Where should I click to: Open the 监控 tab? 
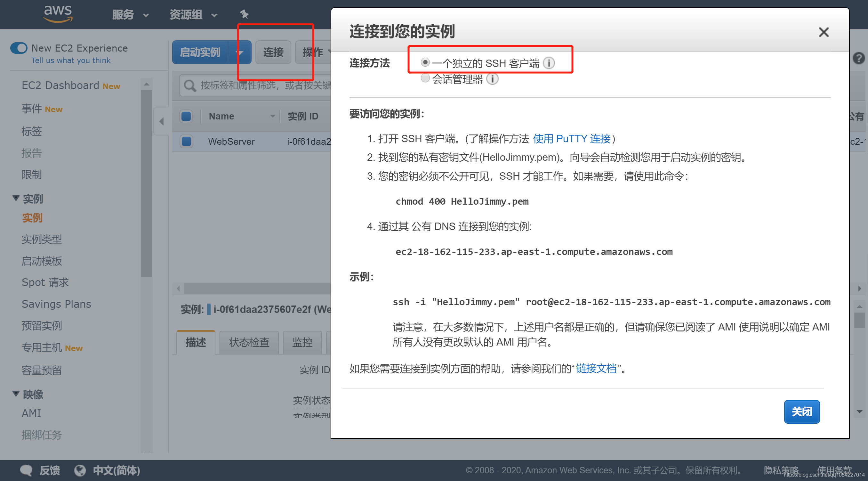(x=302, y=342)
